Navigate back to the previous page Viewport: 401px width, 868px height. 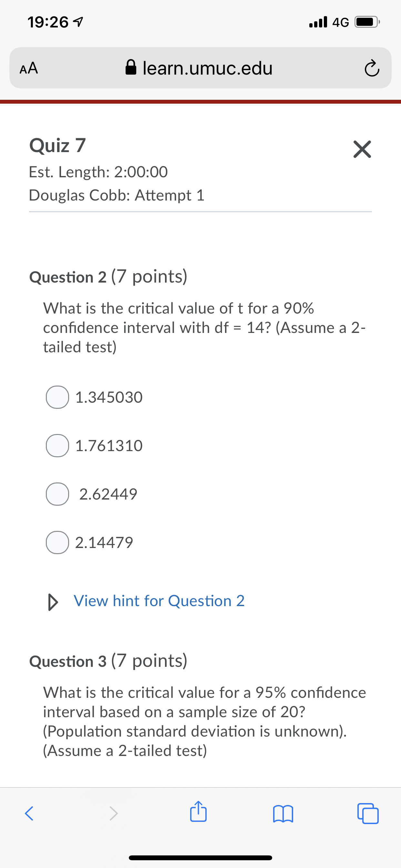(x=29, y=813)
